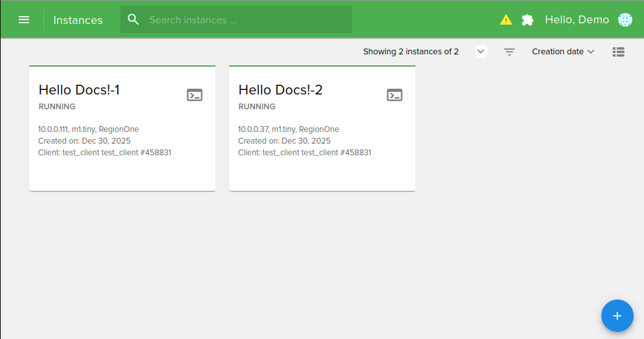Switch to list view layout
Image resolution: width=644 pixels, height=339 pixels.
(x=618, y=52)
